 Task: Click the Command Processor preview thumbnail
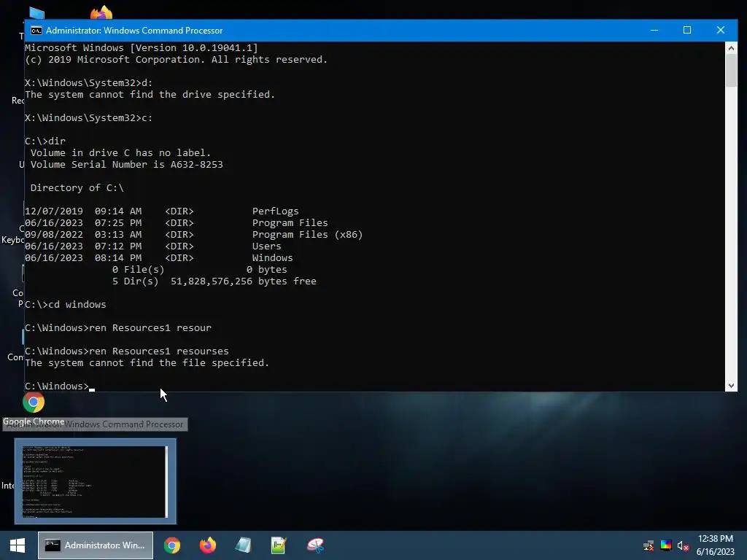click(x=96, y=481)
